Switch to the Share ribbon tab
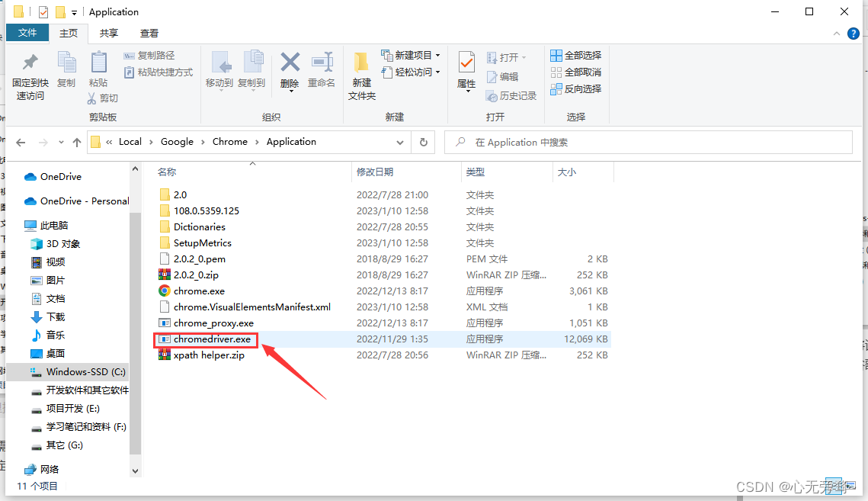Image resolution: width=868 pixels, height=501 pixels. 108,34
